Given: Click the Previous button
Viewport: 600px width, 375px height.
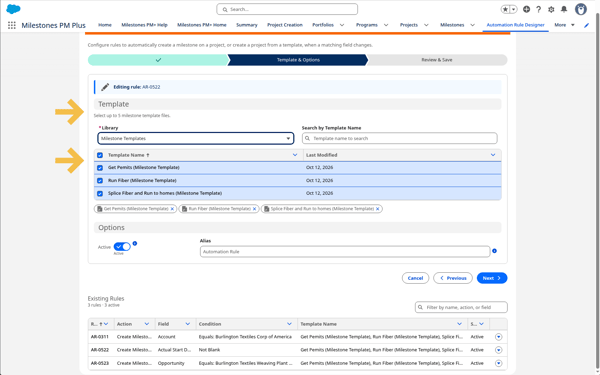Looking at the screenshot, I should click(x=453, y=278).
